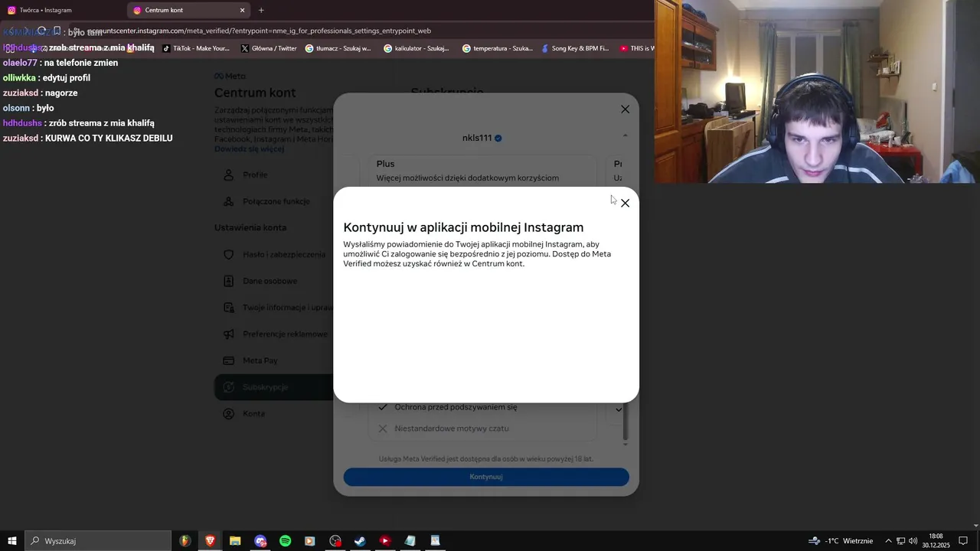Open a new browser tab
Viewport: 980px width, 551px height.
coord(261,10)
